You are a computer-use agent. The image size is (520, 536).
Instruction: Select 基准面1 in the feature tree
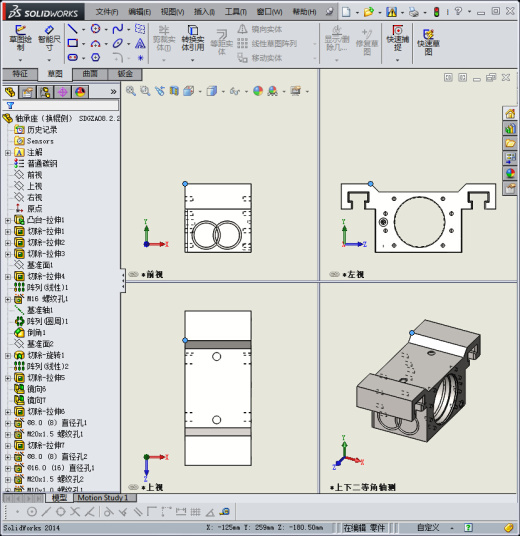(x=40, y=265)
